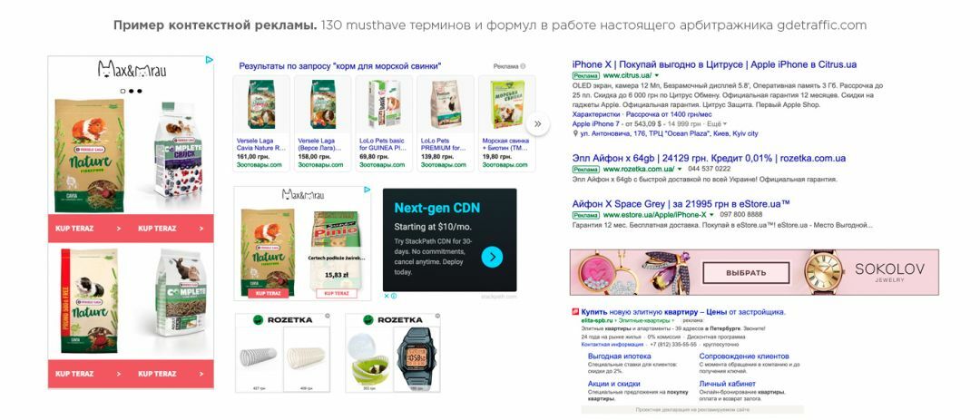Expand dropdown arrow next to www.citrus.ua

click(x=657, y=75)
